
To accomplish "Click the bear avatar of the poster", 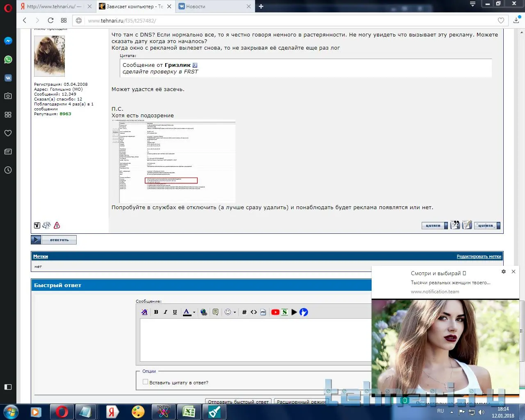I will (x=49, y=56).
